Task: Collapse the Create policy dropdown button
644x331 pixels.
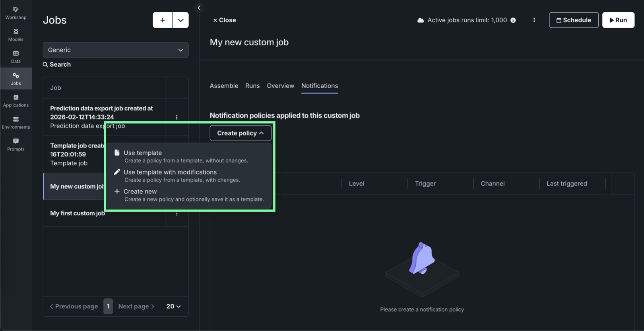Action: coord(241,133)
